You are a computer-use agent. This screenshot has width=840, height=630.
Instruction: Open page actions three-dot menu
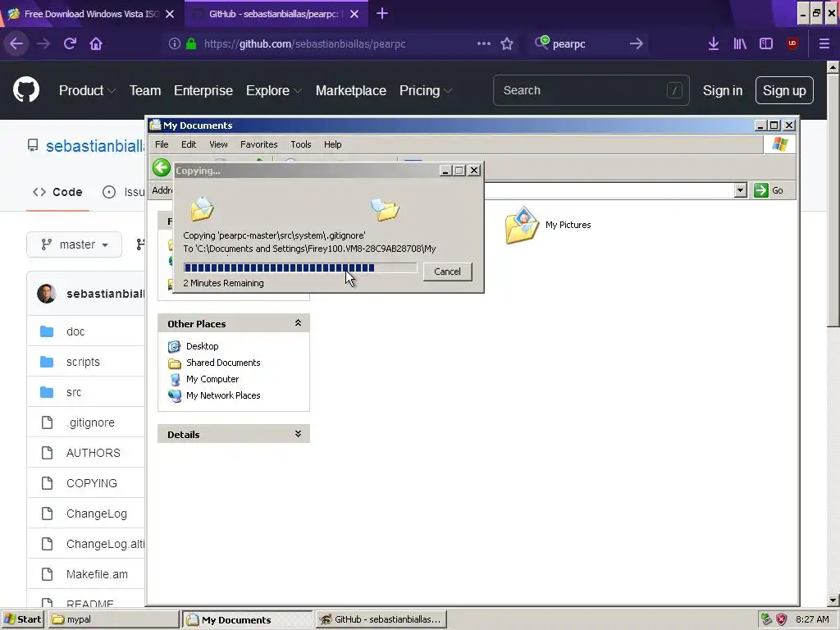(x=484, y=43)
